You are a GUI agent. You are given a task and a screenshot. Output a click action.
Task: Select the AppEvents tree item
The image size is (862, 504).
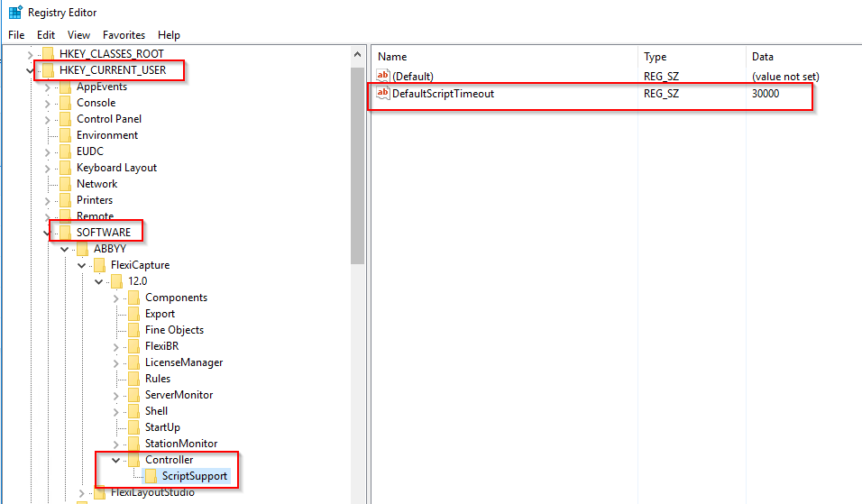102,87
